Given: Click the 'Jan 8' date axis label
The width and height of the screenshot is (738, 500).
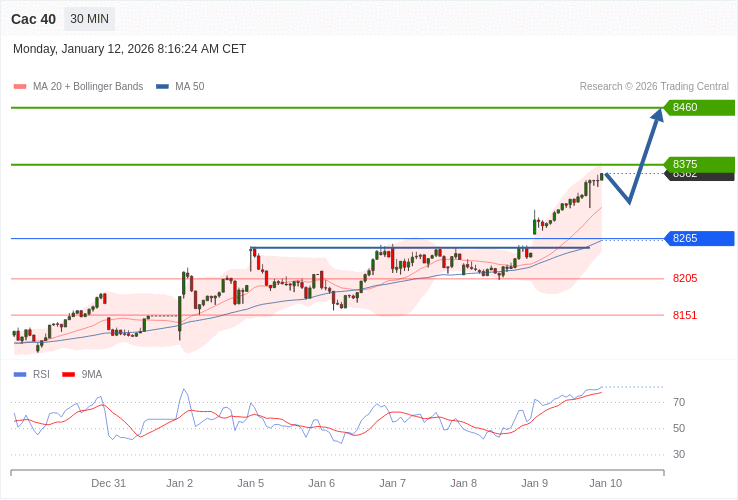Looking at the screenshot, I should click(464, 483).
